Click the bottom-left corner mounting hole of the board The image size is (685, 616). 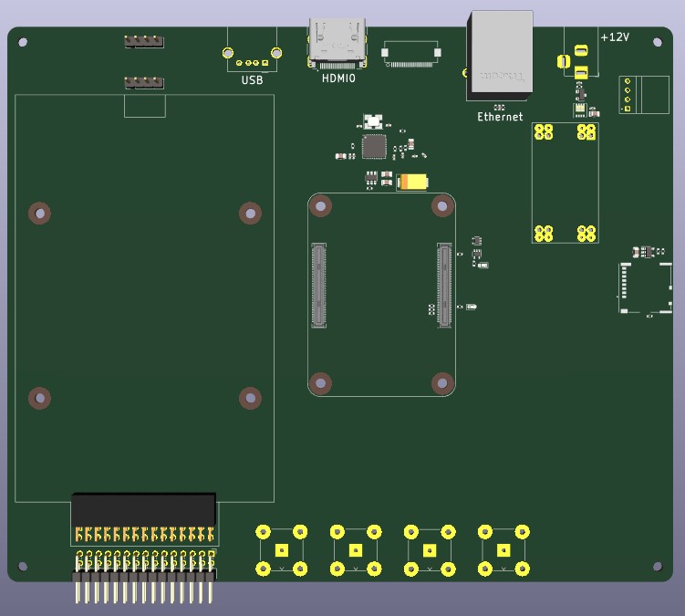click(x=23, y=567)
